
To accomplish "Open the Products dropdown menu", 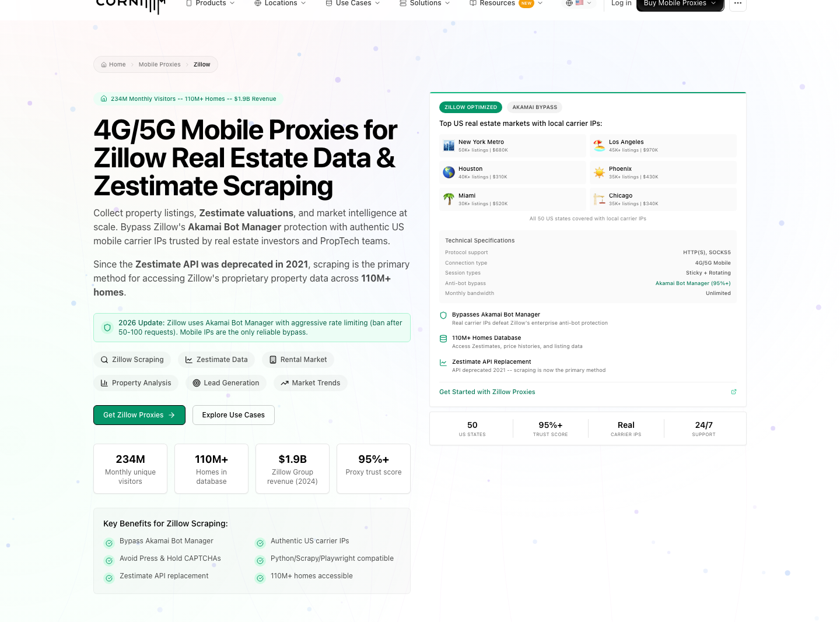I will point(210,3).
